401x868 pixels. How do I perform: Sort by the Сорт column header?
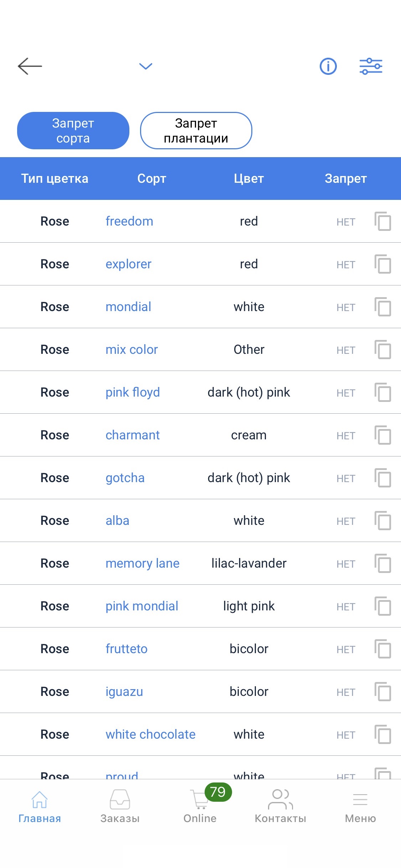point(152,179)
